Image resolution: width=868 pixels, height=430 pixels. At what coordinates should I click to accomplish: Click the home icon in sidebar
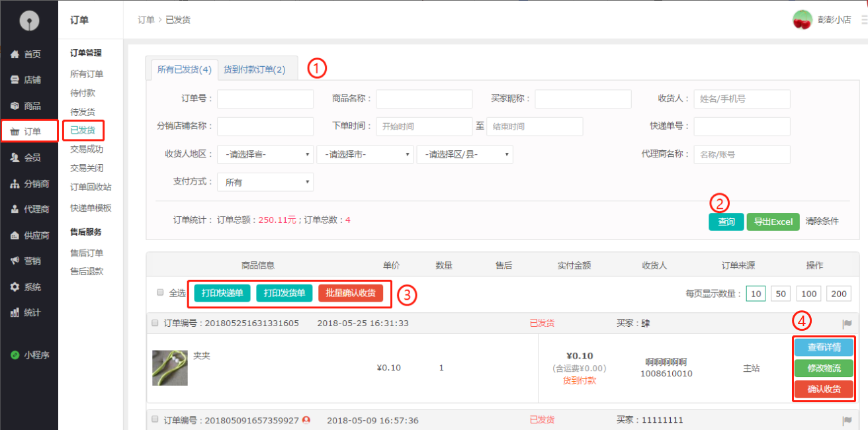pyautogui.click(x=15, y=54)
